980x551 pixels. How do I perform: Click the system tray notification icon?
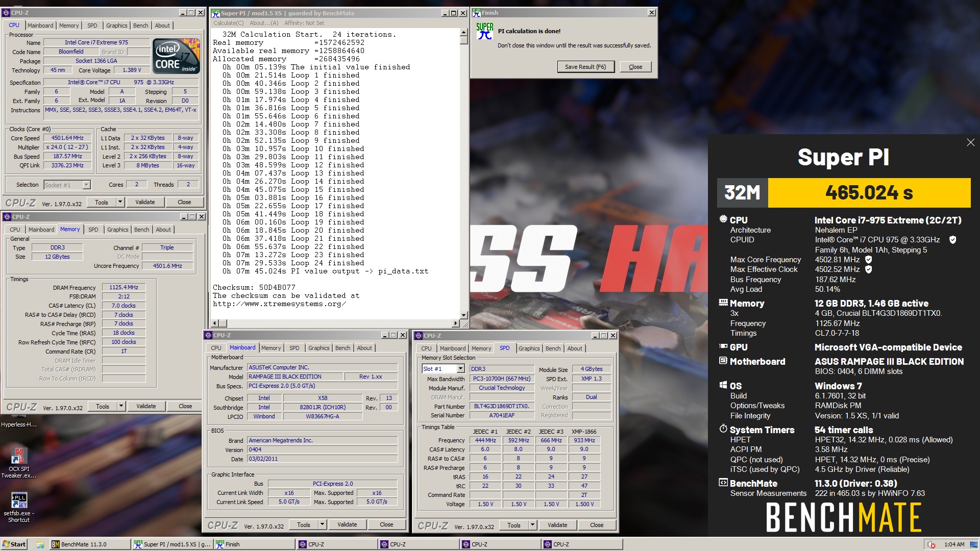(932, 544)
